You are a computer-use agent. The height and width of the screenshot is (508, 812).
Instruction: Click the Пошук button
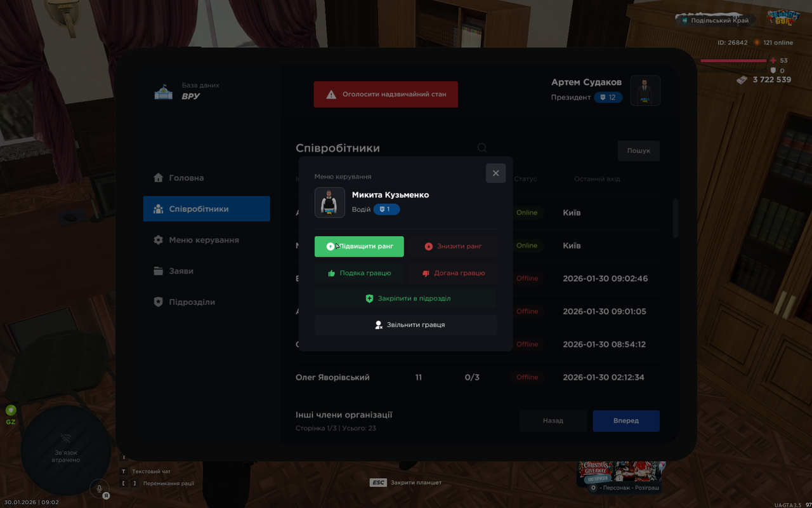point(639,151)
